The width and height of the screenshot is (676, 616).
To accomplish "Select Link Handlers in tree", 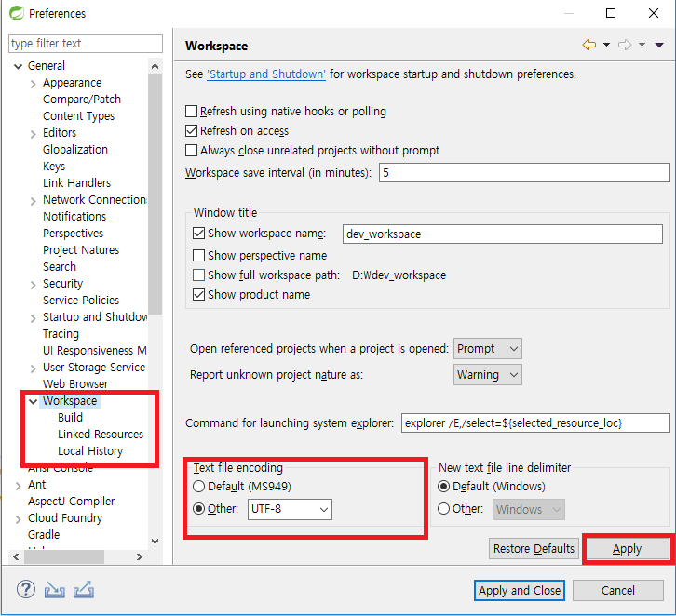I will [76, 183].
